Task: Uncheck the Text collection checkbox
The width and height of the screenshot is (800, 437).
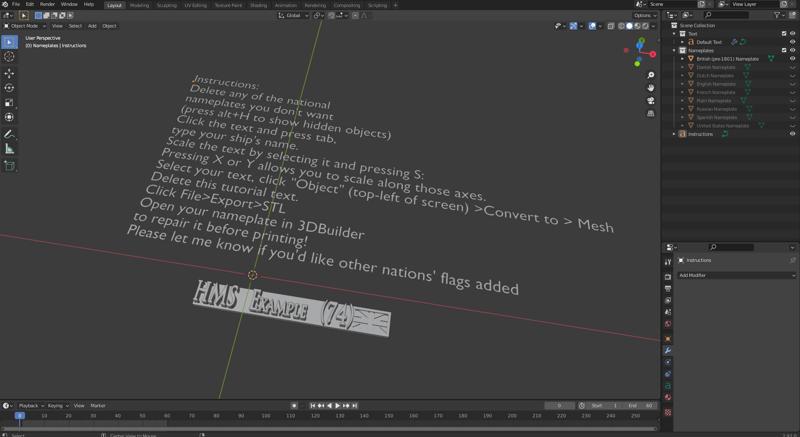Action: pos(784,34)
